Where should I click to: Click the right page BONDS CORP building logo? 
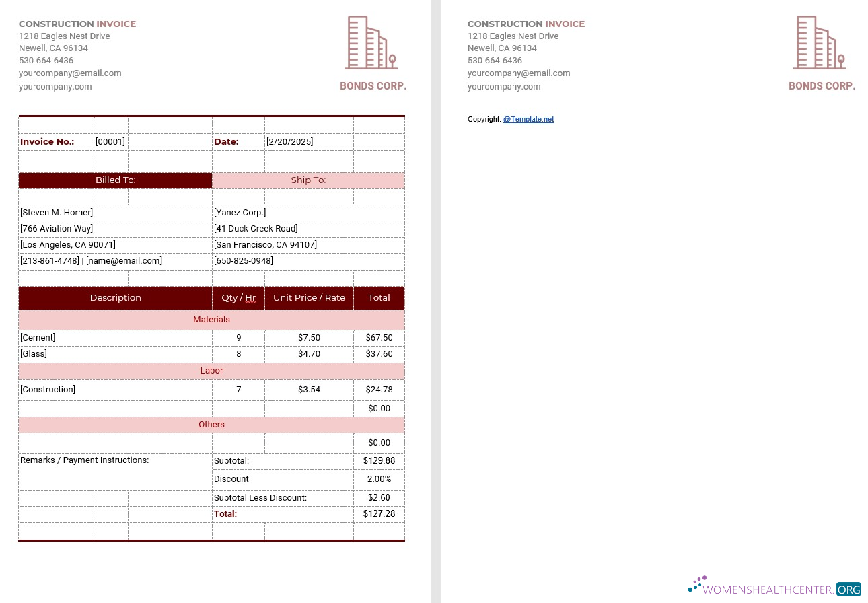pos(820,42)
